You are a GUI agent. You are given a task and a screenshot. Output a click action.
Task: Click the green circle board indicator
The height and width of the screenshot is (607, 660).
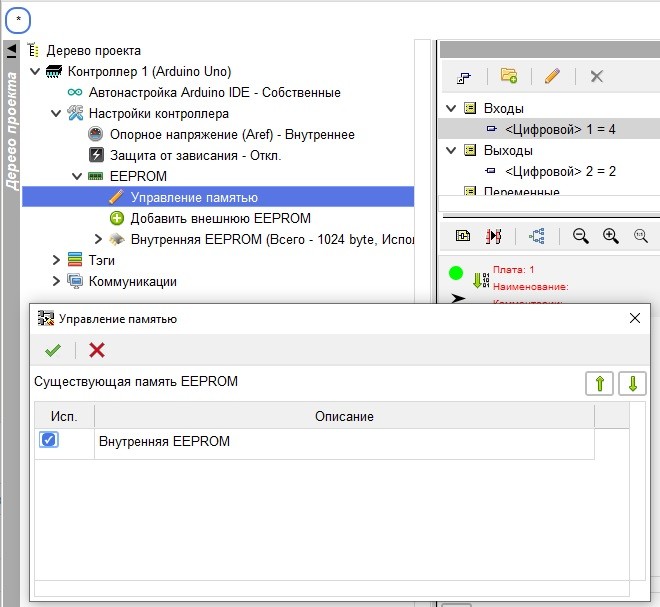click(456, 273)
